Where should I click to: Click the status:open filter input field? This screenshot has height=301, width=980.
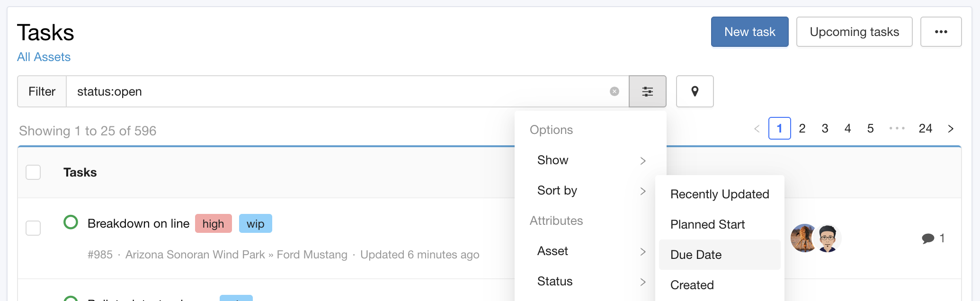click(x=339, y=91)
